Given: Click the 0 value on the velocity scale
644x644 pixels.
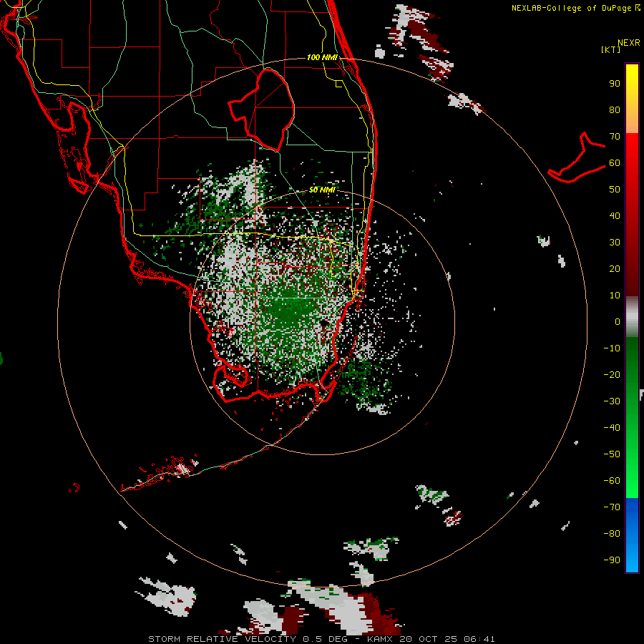Looking at the screenshot, I should pyautogui.click(x=618, y=322).
